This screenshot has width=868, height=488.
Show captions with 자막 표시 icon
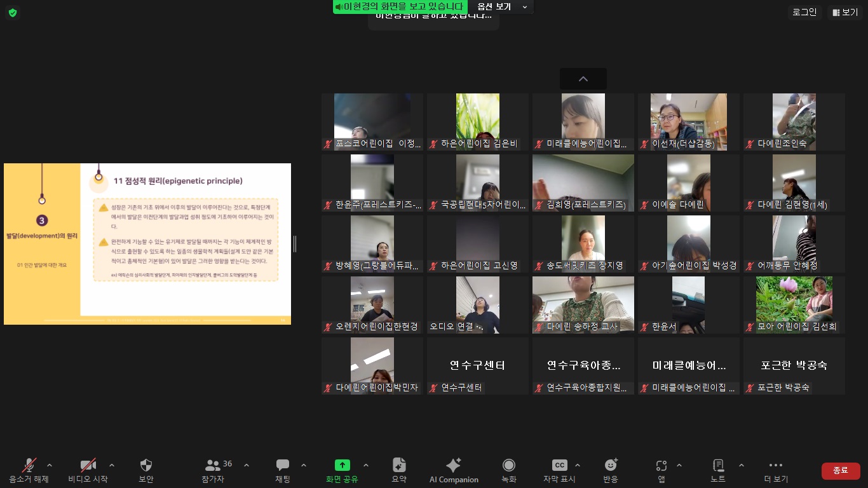click(x=559, y=465)
